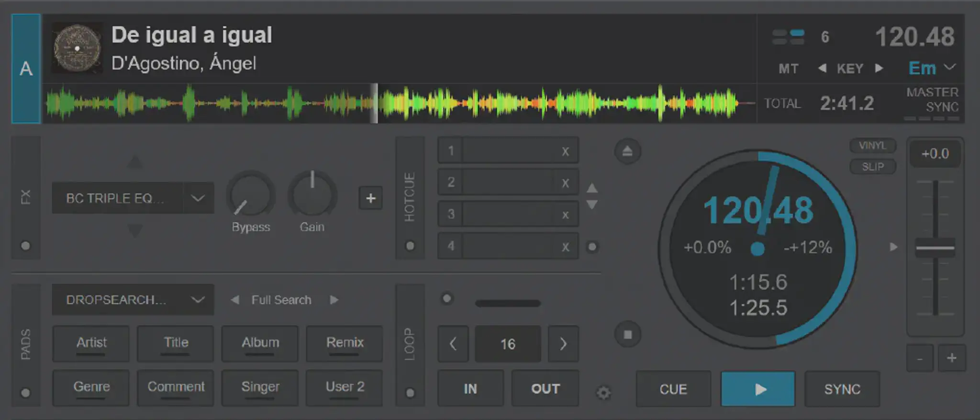Toggle VINYL mode
Image resolution: width=980 pixels, height=420 pixels.
click(x=872, y=146)
